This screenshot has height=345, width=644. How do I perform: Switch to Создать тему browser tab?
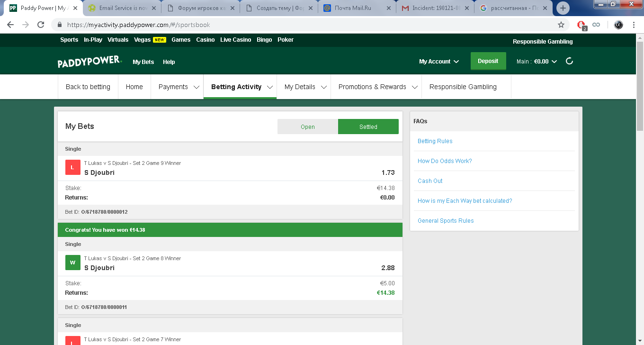coord(279,8)
